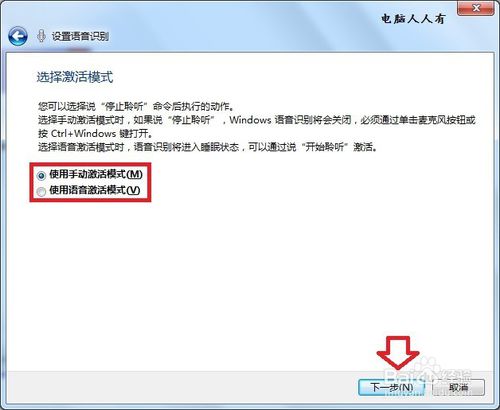The height and width of the screenshot is (410, 500).
Task: Proceed with the 下一步(N) button
Action: (392, 387)
